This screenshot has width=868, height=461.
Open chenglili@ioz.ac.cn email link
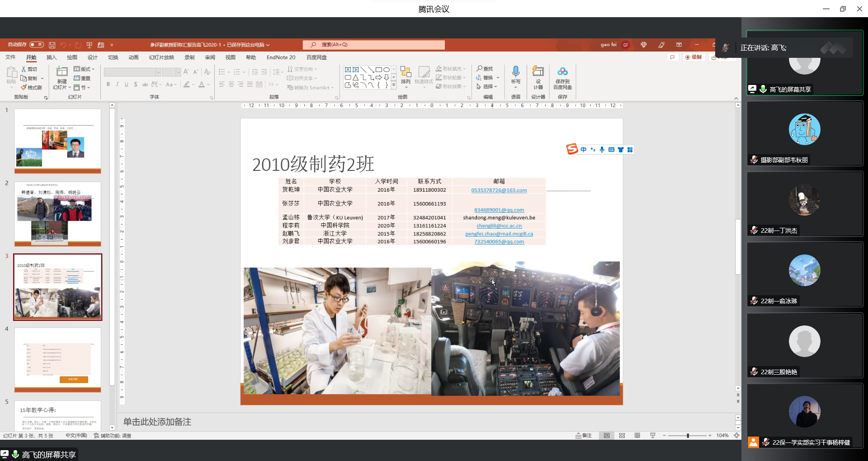point(499,226)
